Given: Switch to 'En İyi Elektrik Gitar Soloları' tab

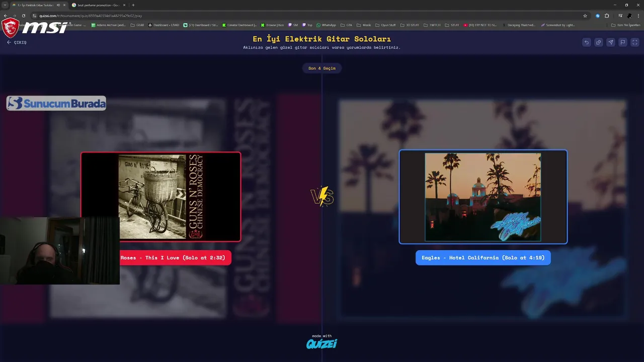Looking at the screenshot, I should coord(35,5).
